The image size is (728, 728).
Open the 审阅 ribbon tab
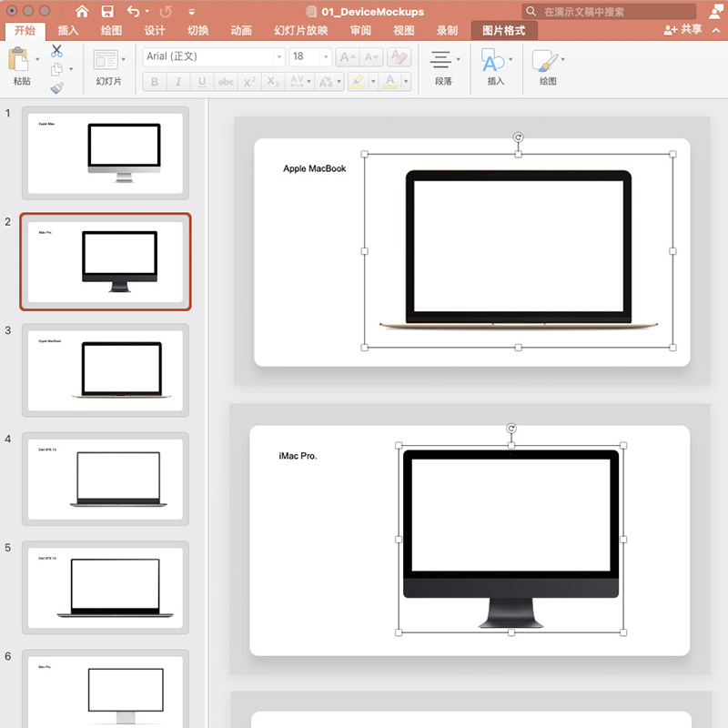[x=360, y=31]
